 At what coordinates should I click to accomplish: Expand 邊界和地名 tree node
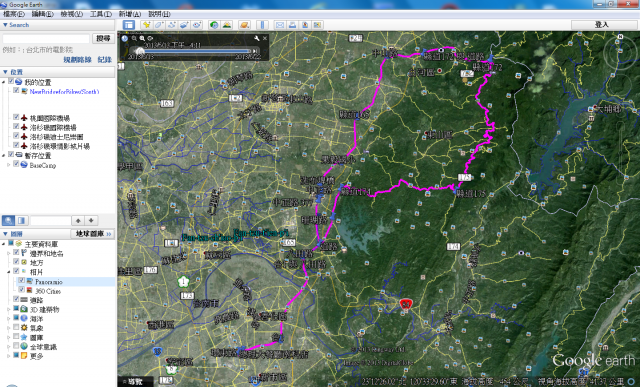pyautogui.click(x=9, y=253)
